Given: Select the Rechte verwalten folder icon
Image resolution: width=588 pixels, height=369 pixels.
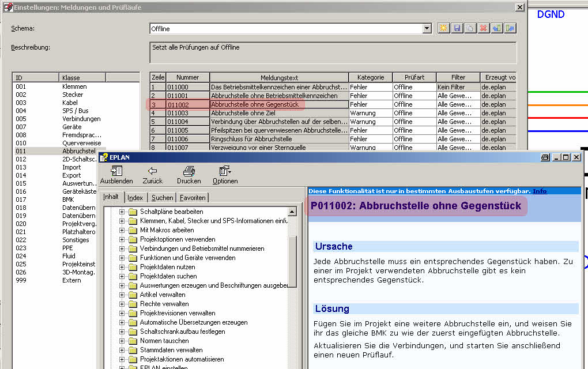Looking at the screenshot, I should pos(133,304).
